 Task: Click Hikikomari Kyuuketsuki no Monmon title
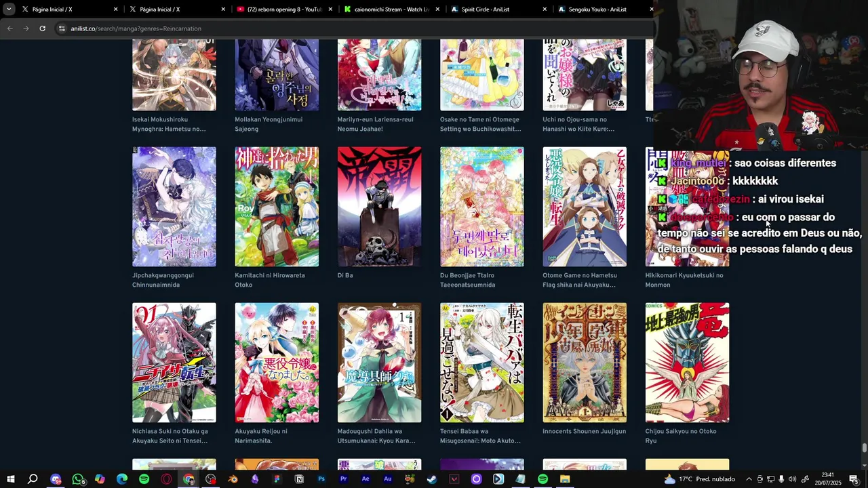coord(684,280)
